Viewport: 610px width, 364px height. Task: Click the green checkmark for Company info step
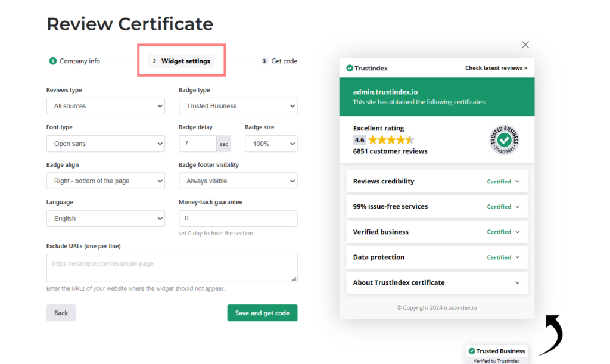tap(53, 61)
